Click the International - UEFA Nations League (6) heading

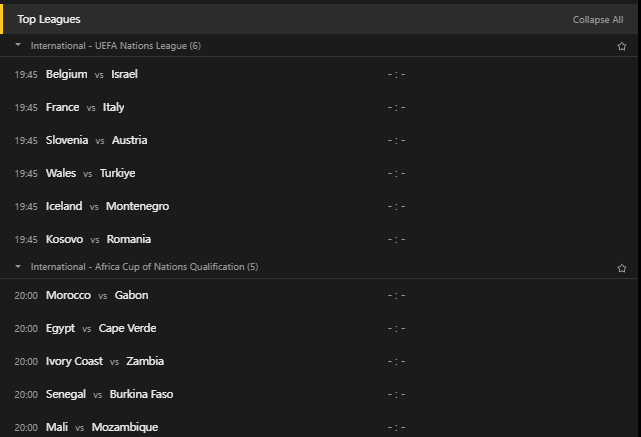point(116,46)
